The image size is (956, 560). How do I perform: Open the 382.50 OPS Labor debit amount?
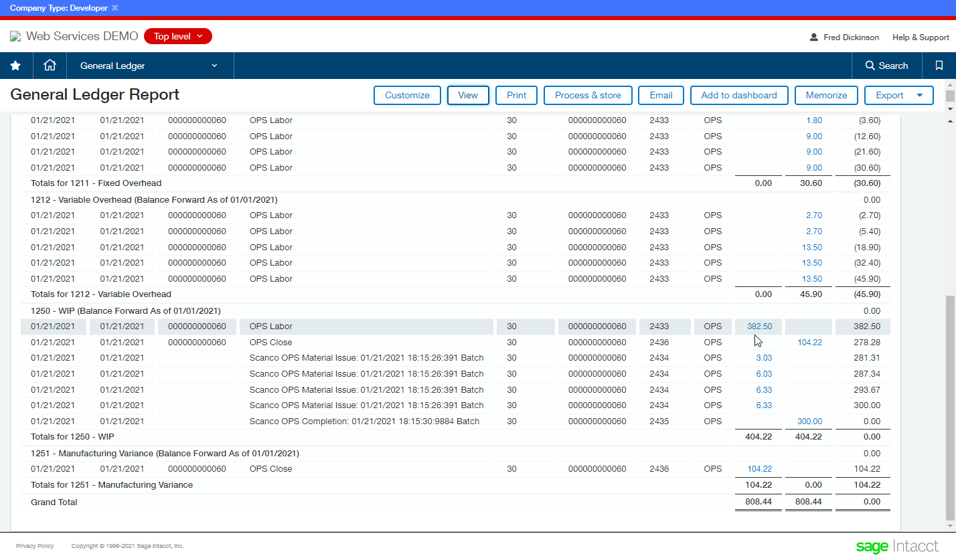pos(759,326)
